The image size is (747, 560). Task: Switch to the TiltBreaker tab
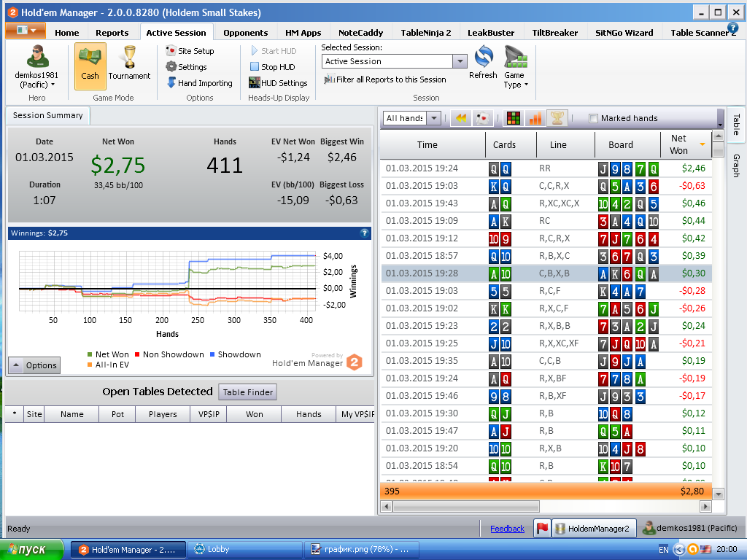pyautogui.click(x=554, y=33)
